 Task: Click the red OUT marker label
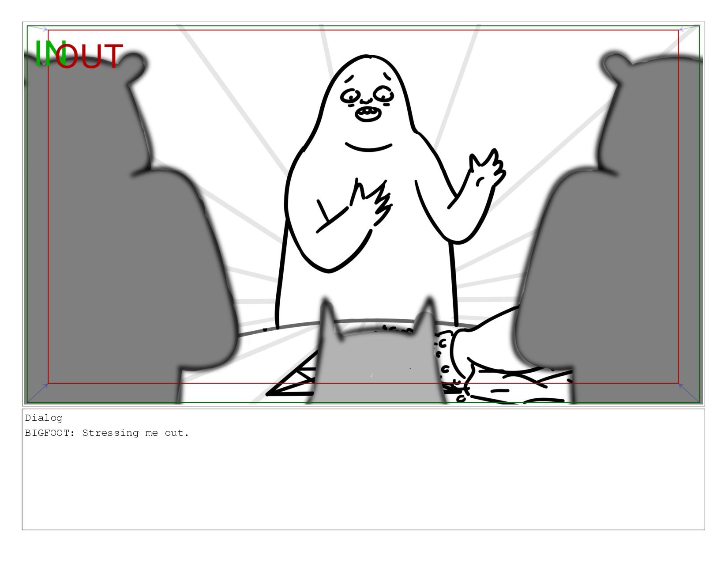tap(90, 56)
